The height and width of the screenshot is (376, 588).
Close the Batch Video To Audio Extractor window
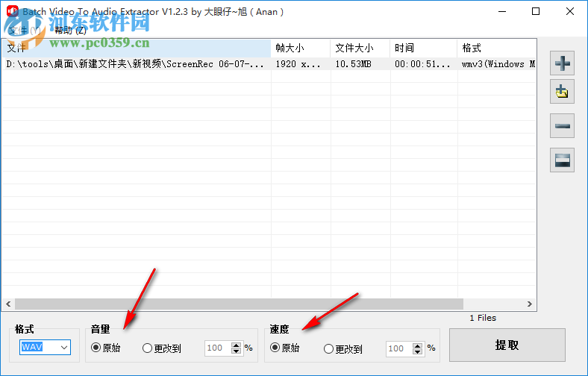coord(570,11)
